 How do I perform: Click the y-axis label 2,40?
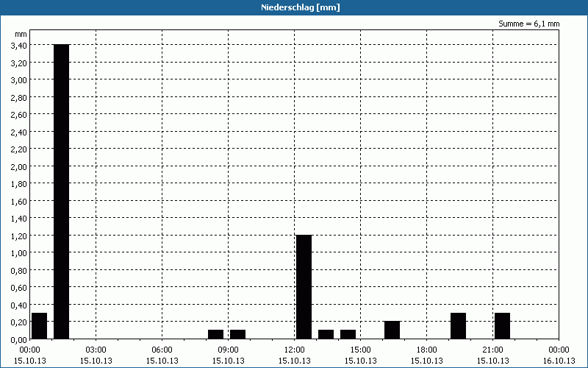click(19, 132)
